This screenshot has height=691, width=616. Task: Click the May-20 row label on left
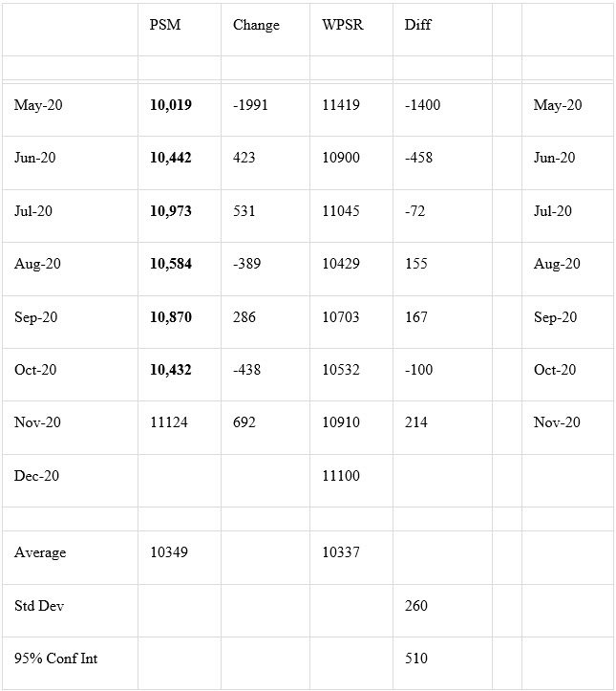click(38, 105)
